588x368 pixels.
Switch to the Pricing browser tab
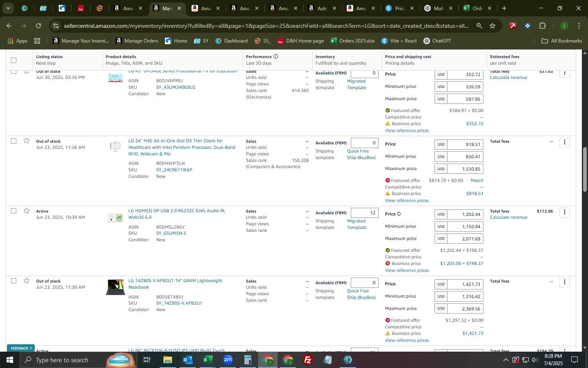[x=400, y=8]
